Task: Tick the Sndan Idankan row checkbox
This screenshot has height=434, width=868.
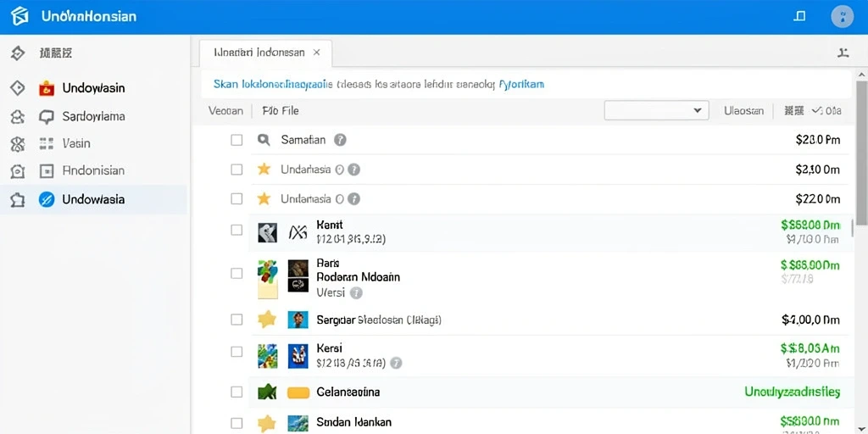Action: 236,423
